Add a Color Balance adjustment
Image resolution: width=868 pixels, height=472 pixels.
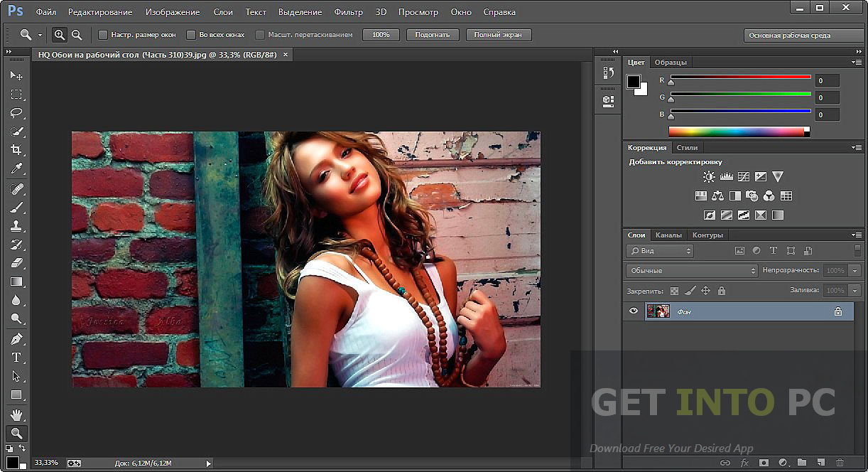point(717,195)
